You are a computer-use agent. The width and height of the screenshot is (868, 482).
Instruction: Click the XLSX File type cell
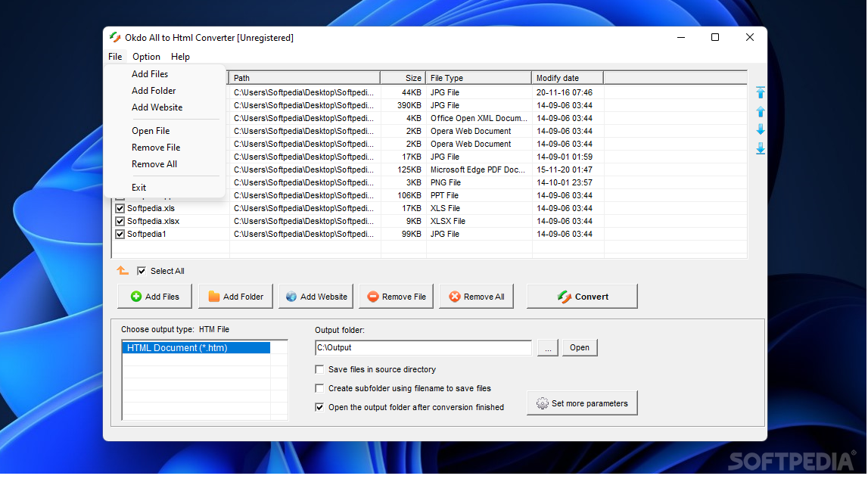(x=448, y=222)
